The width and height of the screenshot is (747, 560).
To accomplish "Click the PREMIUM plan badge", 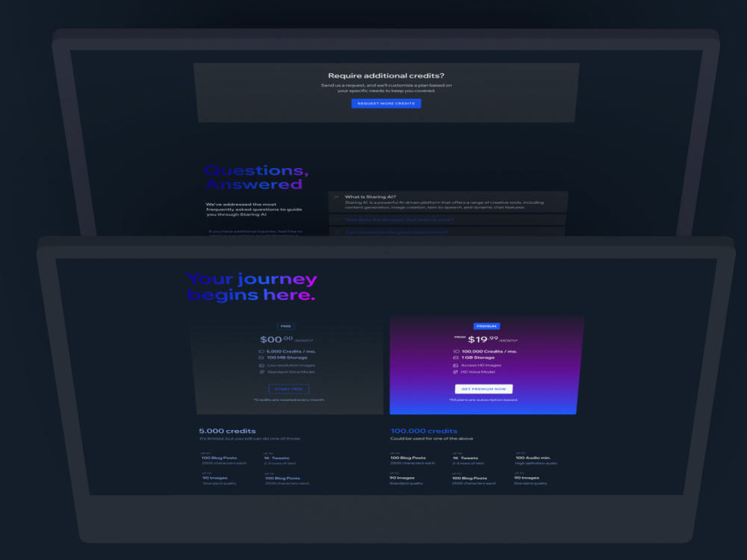I will [486, 326].
